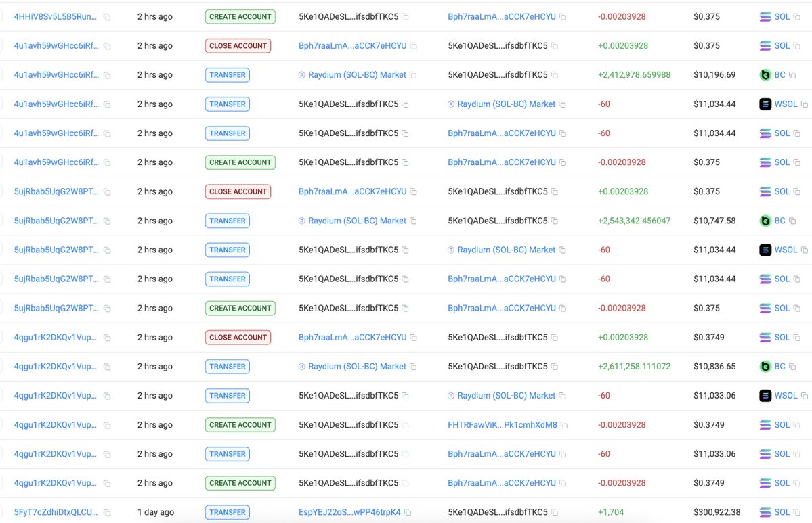Copy signature in the FHTRFawViK row

click(107, 425)
